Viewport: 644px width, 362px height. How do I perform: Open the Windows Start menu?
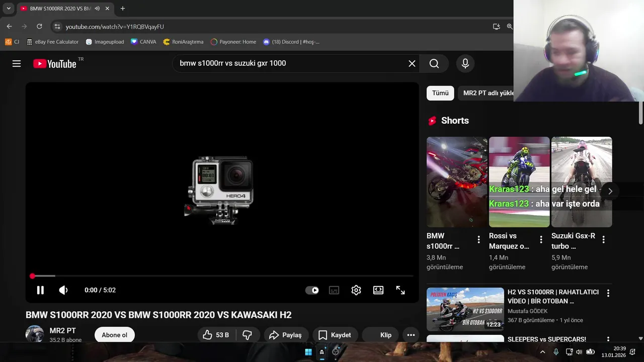pos(308,352)
